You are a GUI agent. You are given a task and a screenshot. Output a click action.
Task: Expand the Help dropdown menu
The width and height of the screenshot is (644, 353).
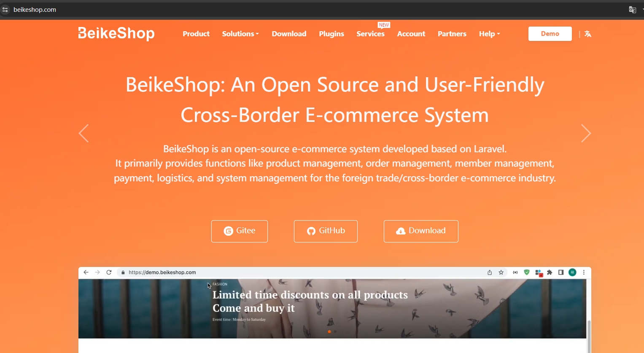(489, 34)
